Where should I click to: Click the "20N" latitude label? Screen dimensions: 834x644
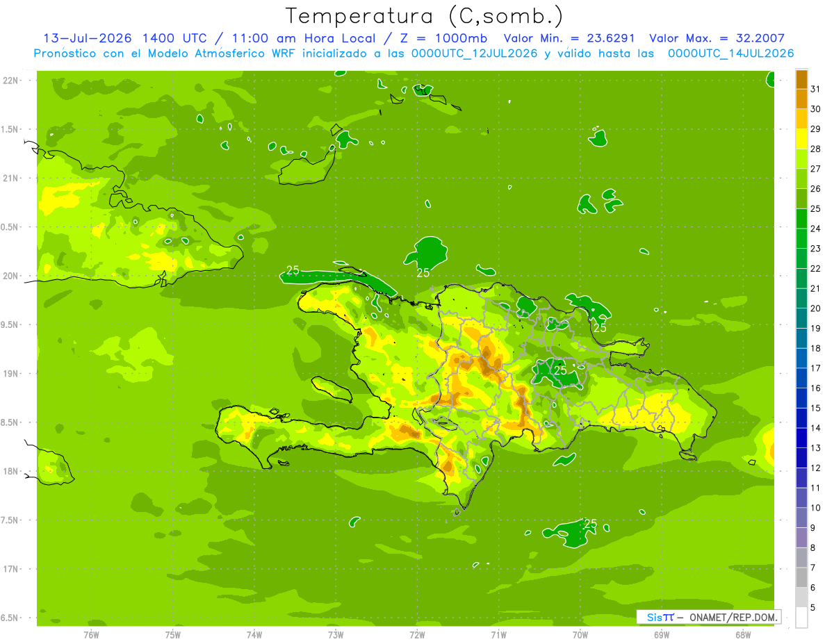click(x=11, y=276)
